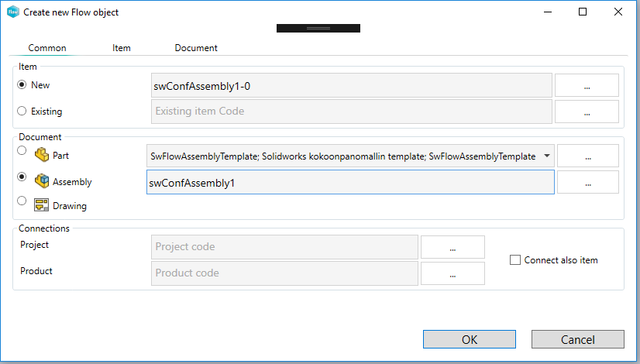Click the Project code input field
The width and height of the screenshot is (640, 364).
pyautogui.click(x=284, y=247)
